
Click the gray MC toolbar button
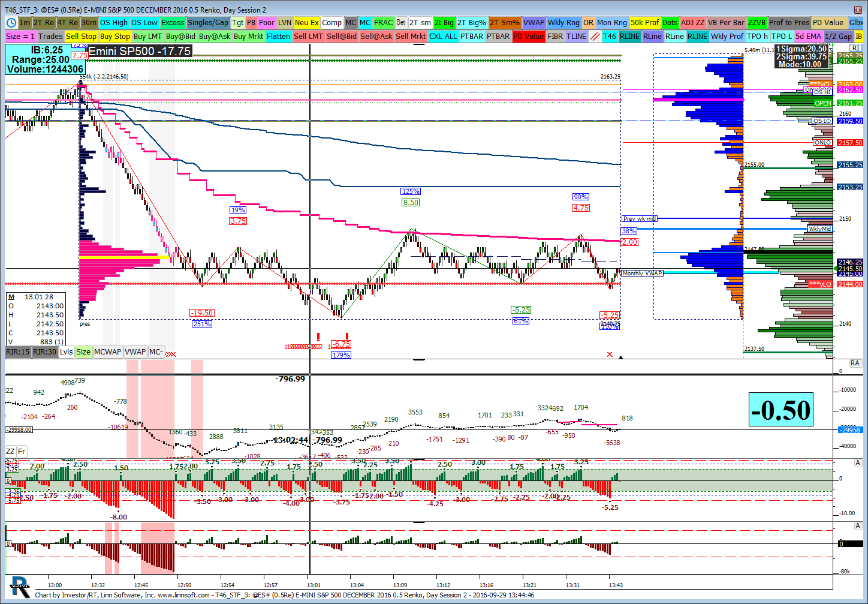point(351,23)
